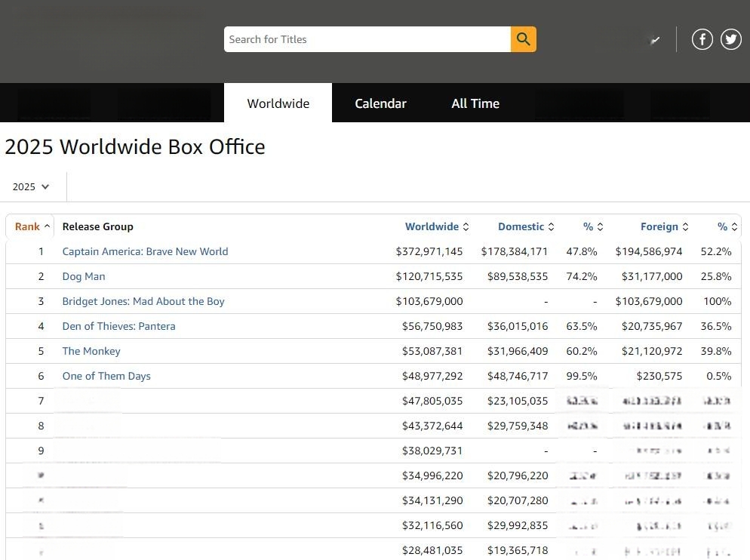Sort by Foreign gross column
The height and width of the screenshot is (560, 750).
[x=665, y=226]
